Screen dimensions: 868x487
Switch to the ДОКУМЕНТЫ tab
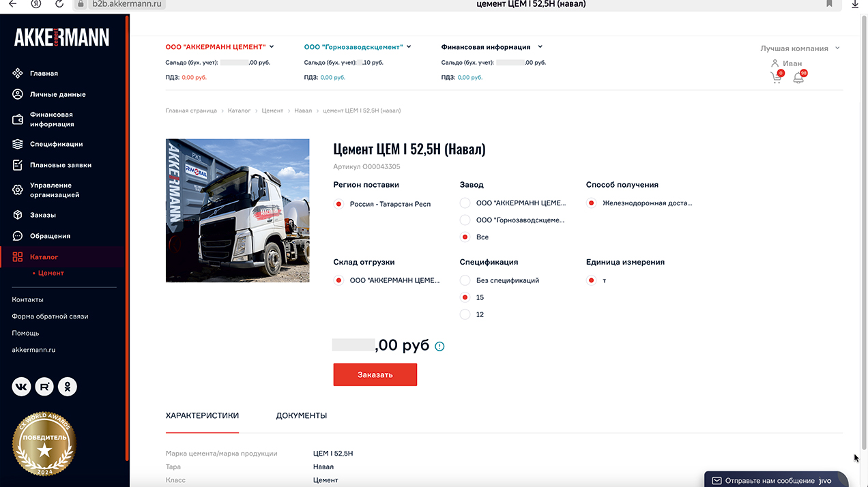[x=301, y=415]
